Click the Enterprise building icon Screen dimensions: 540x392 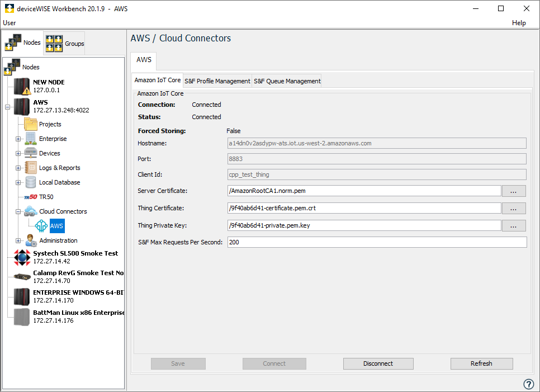pyautogui.click(x=31, y=139)
